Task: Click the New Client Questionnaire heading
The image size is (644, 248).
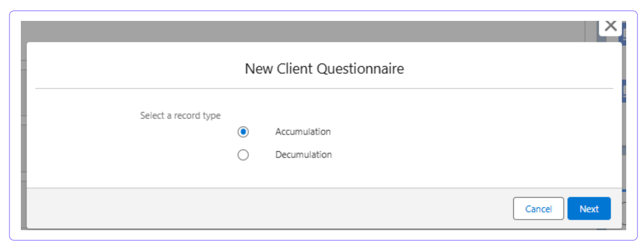Action: 325,69
